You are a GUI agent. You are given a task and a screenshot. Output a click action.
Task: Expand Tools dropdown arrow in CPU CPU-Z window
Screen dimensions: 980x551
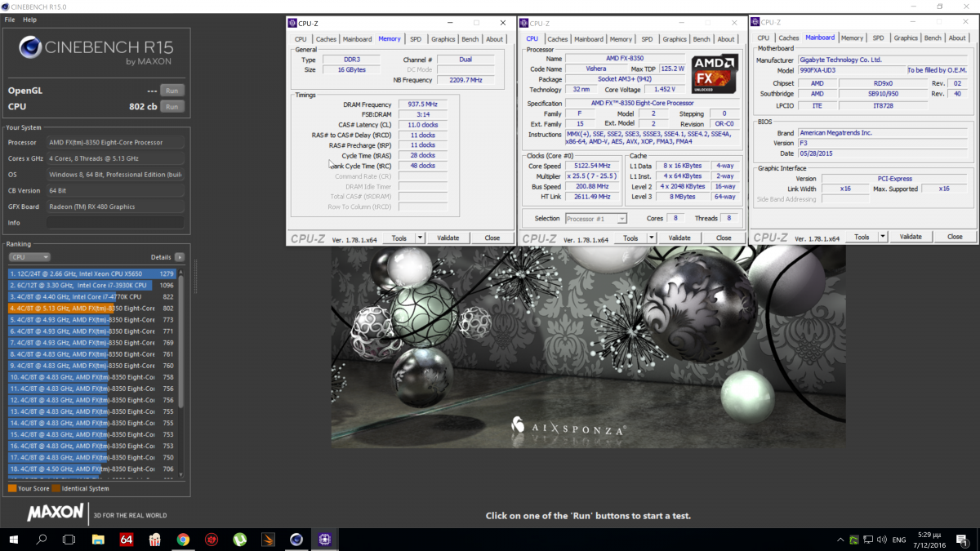click(x=652, y=238)
